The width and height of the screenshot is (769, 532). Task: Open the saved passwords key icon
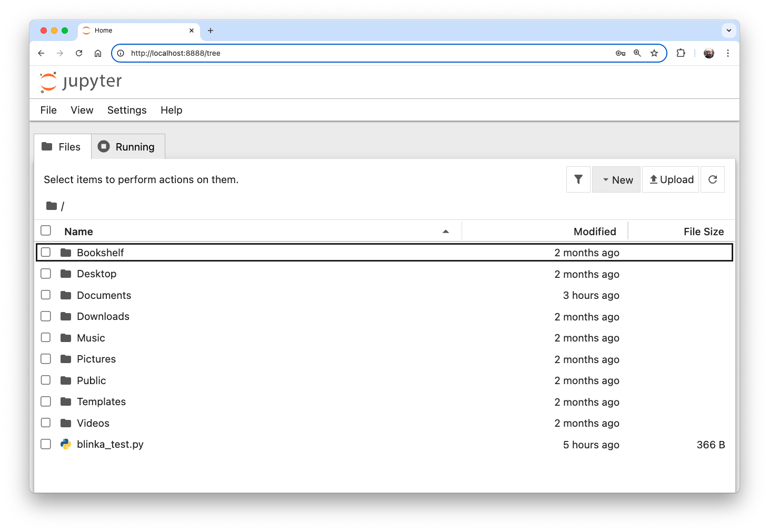coord(621,53)
